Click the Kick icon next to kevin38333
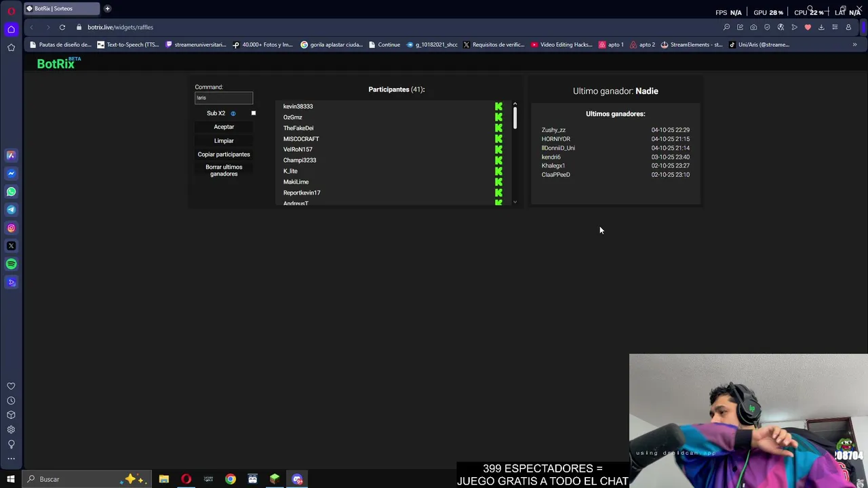This screenshot has height=488, width=868. 498,106
